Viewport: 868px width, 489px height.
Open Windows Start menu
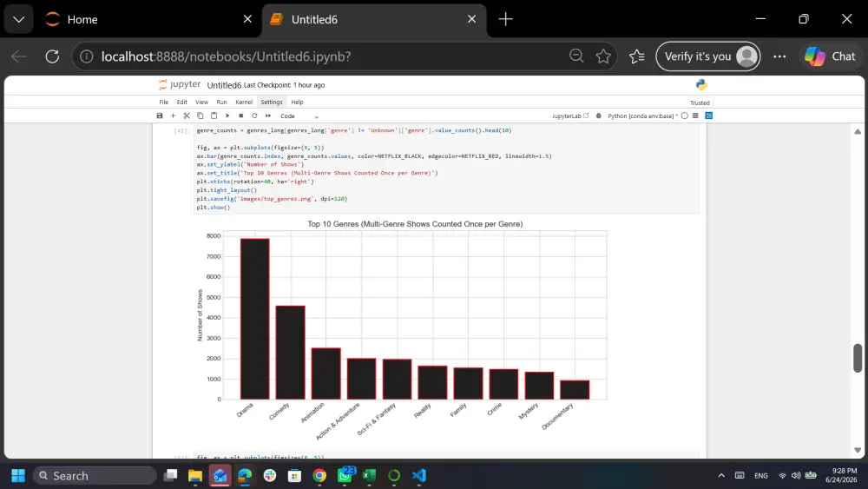[17, 476]
